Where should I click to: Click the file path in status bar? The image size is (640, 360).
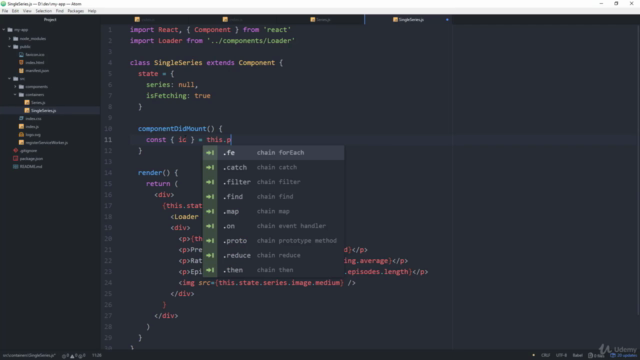pos(29,356)
